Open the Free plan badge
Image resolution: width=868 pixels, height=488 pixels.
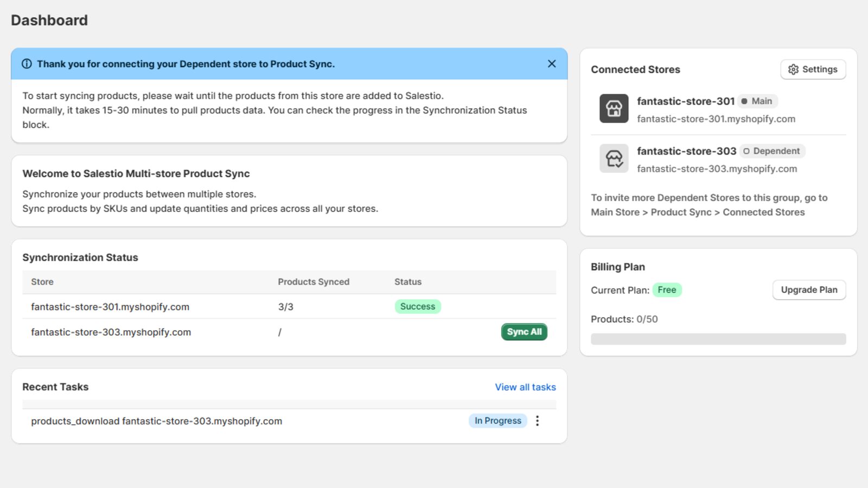667,290
